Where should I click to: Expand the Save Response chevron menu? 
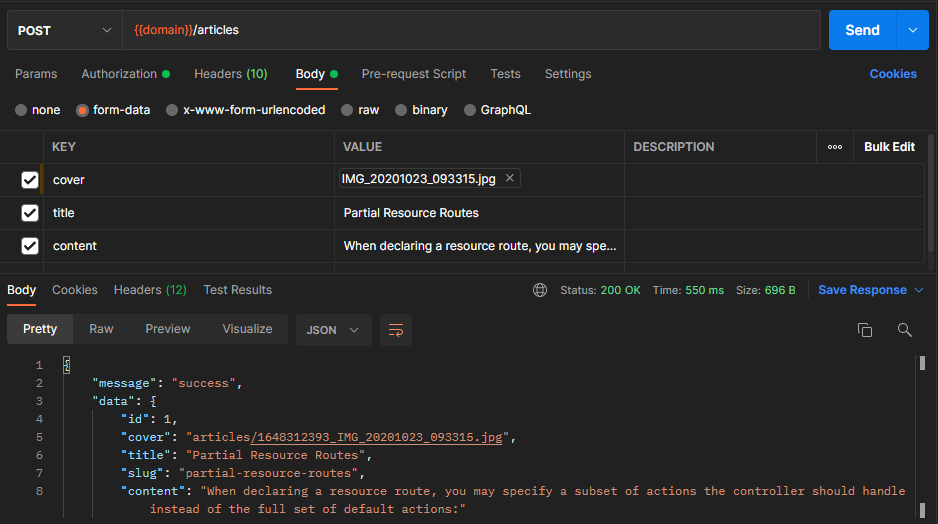(919, 290)
